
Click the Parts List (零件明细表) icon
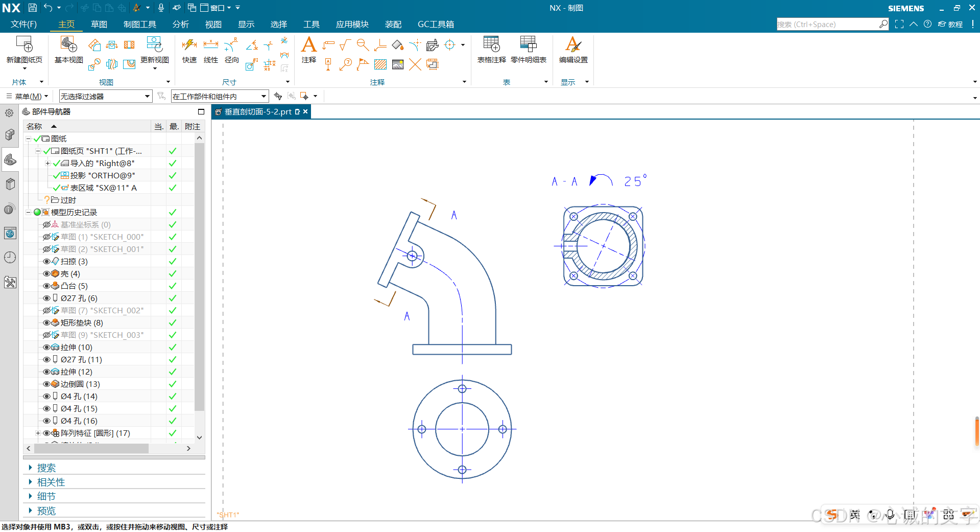click(528, 45)
